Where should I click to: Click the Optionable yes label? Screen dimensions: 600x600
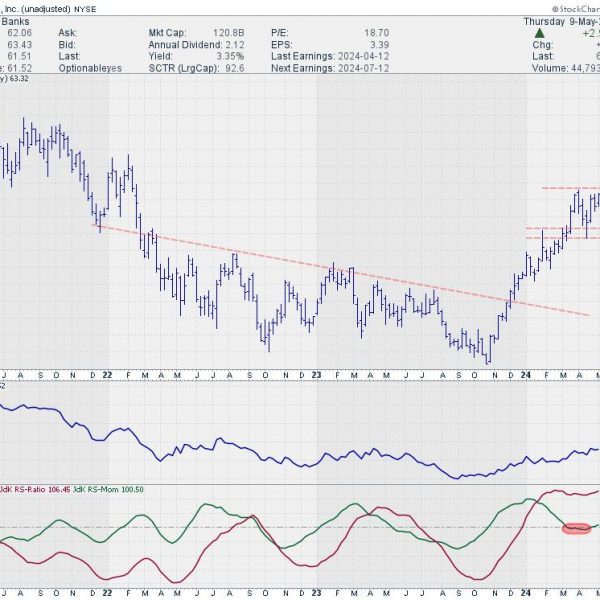[x=90, y=68]
